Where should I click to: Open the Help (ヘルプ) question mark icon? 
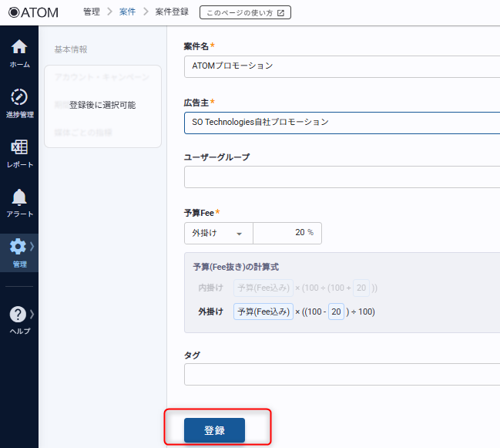click(18, 315)
